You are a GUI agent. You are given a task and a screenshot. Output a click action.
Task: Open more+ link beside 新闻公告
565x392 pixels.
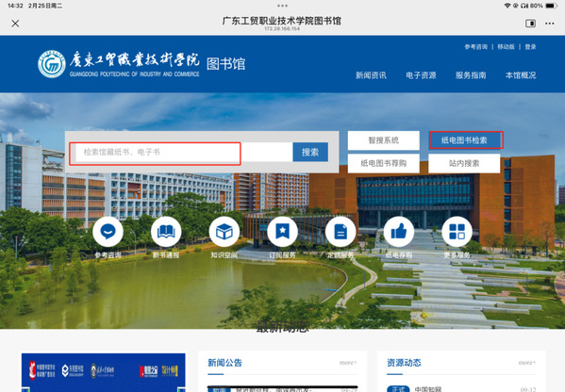(x=348, y=363)
